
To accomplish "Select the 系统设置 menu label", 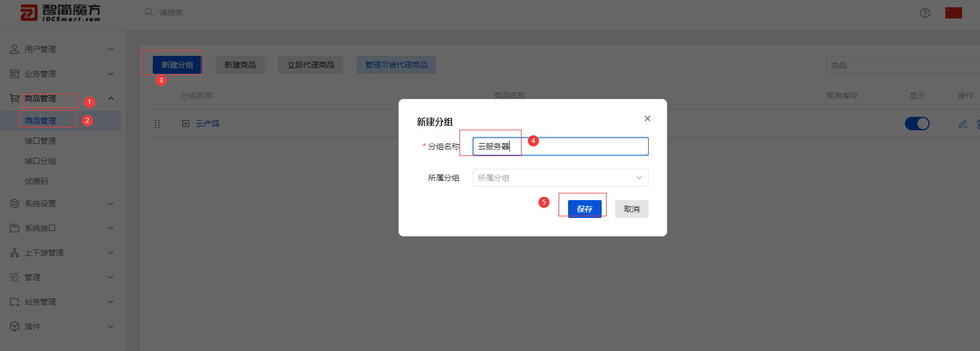I will click(40, 203).
